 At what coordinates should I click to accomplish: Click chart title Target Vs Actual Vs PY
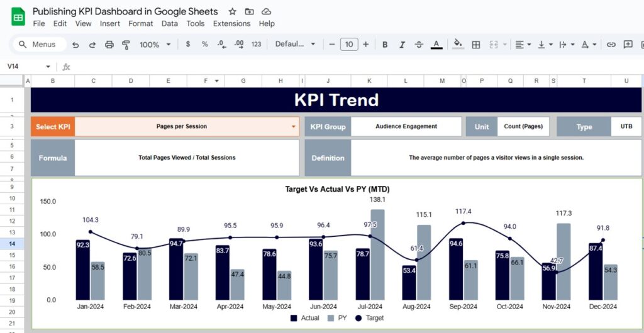pyautogui.click(x=337, y=190)
